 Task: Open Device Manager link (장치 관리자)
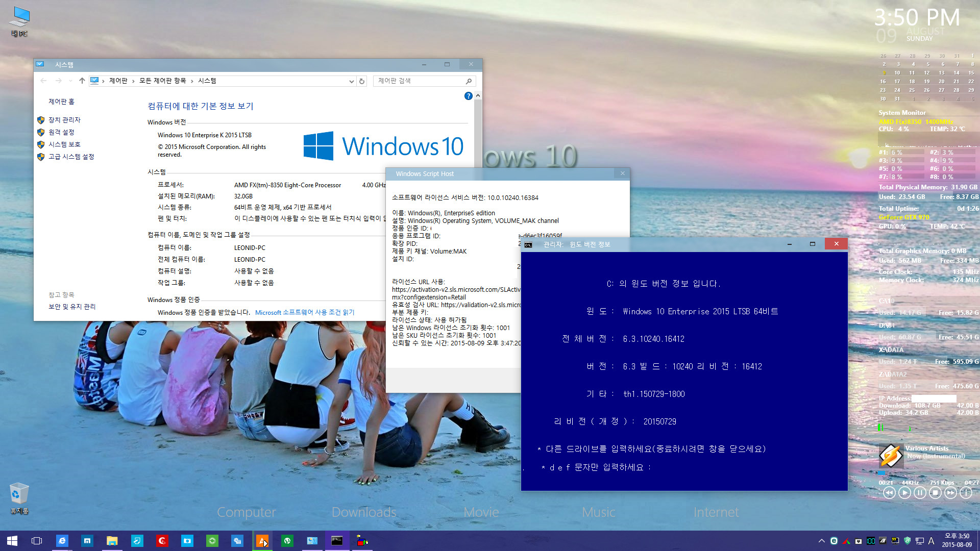(x=64, y=120)
